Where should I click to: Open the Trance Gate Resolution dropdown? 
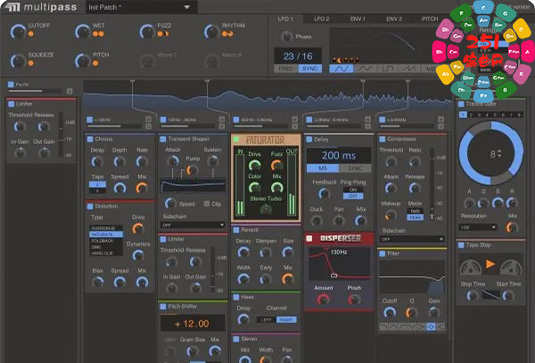click(478, 227)
